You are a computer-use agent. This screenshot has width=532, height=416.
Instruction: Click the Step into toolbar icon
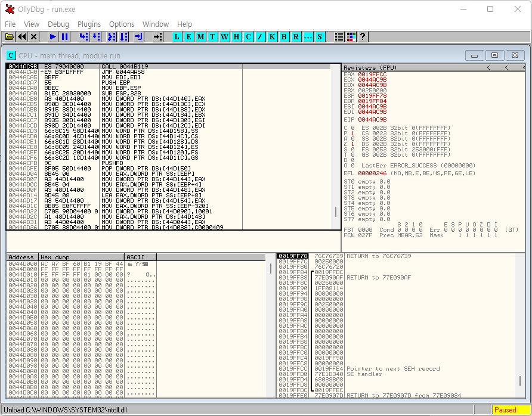[x=84, y=36]
